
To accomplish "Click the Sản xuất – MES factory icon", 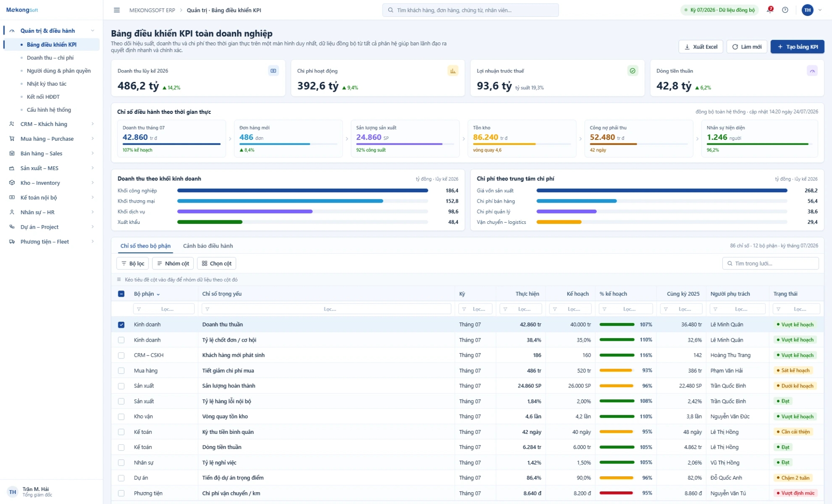I will [12, 168].
